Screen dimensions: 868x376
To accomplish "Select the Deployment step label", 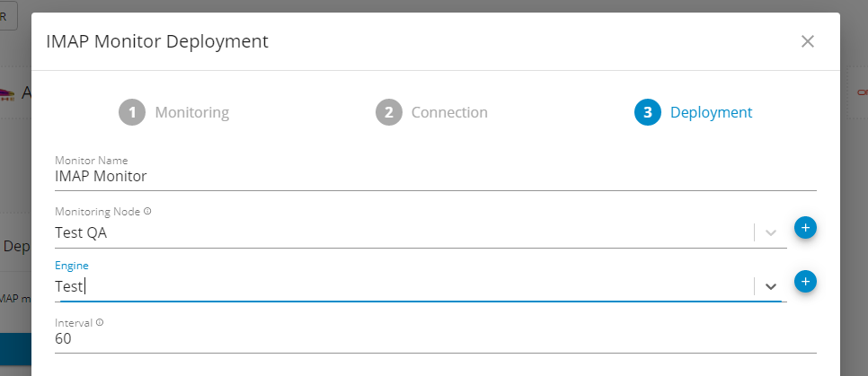I will pos(711,113).
